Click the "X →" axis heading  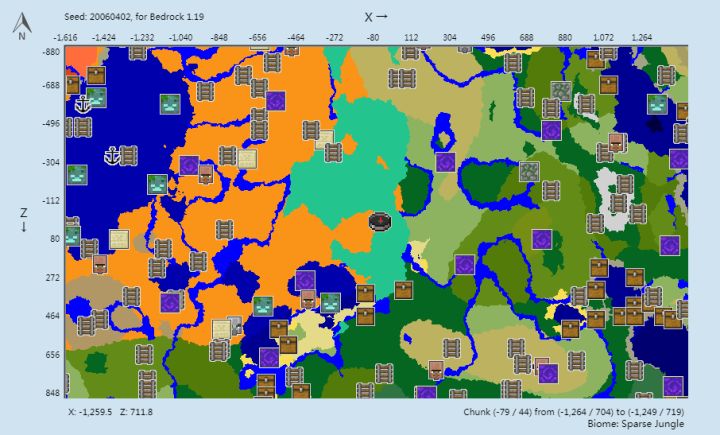coord(376,17)
